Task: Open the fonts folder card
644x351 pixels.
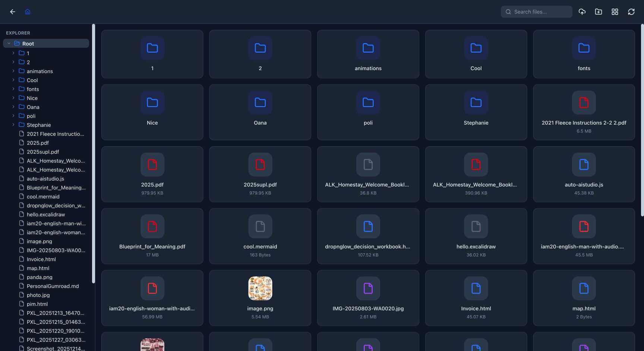Action: [x=584, y=54]
